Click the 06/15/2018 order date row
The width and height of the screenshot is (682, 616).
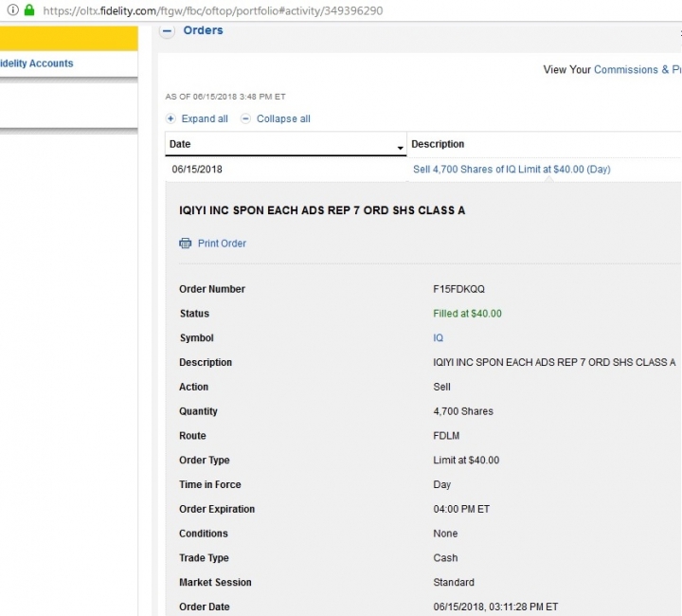(x=197, y=170)
